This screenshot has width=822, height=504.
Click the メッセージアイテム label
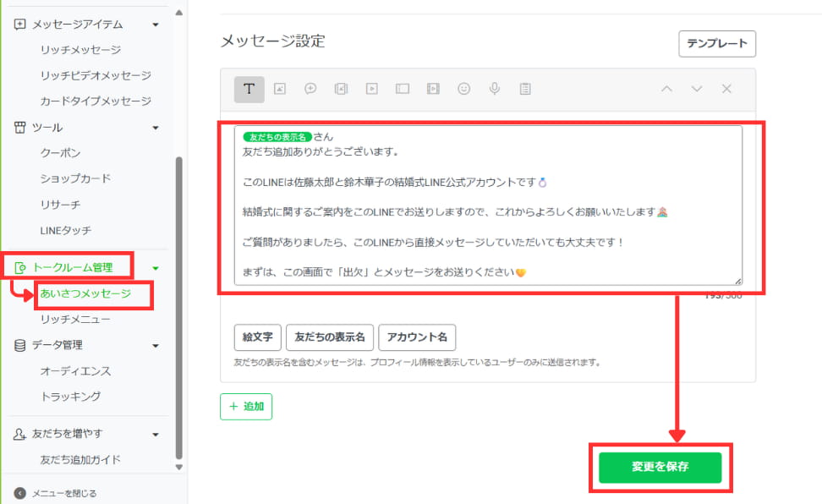click(78, 25)
